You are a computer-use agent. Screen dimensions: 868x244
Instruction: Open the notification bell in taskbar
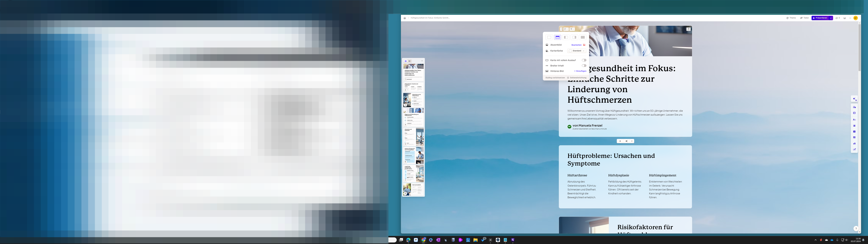click(863, 240)
